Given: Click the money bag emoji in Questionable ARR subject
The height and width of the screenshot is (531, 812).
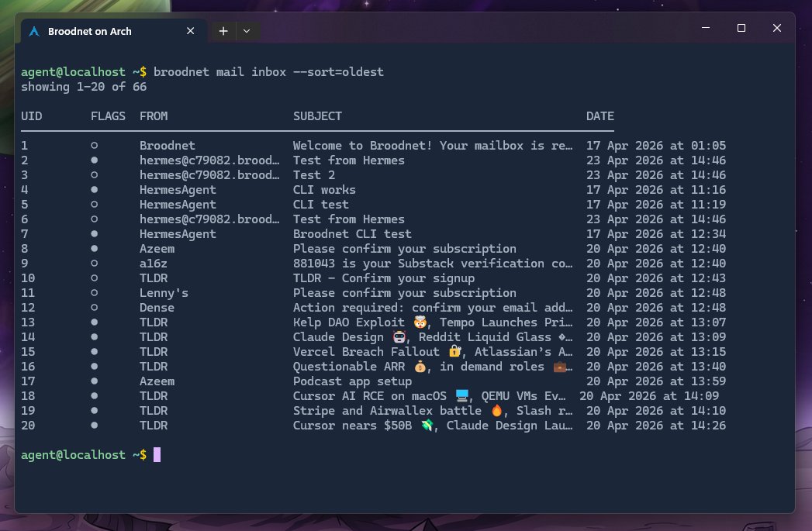Looking at the screenshot, I should (x=420, y=367).
